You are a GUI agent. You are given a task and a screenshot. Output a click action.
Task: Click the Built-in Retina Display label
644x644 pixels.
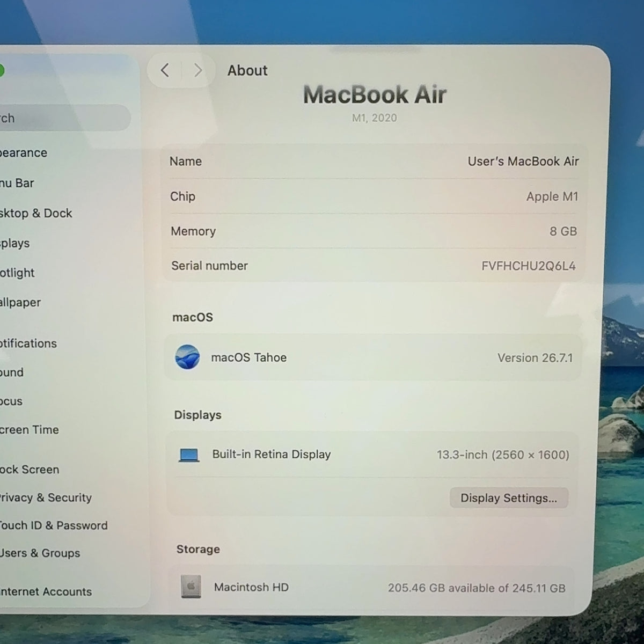point(272,455)
